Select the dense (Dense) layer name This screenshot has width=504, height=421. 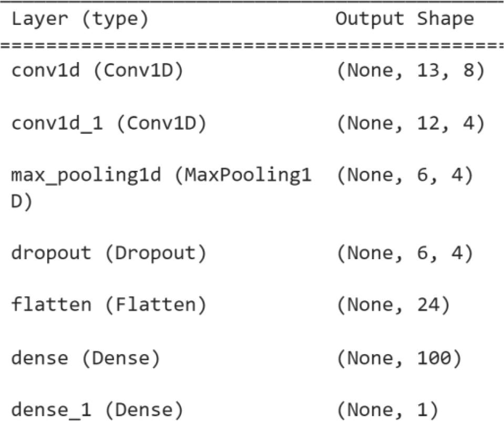[x=86, y=358]
